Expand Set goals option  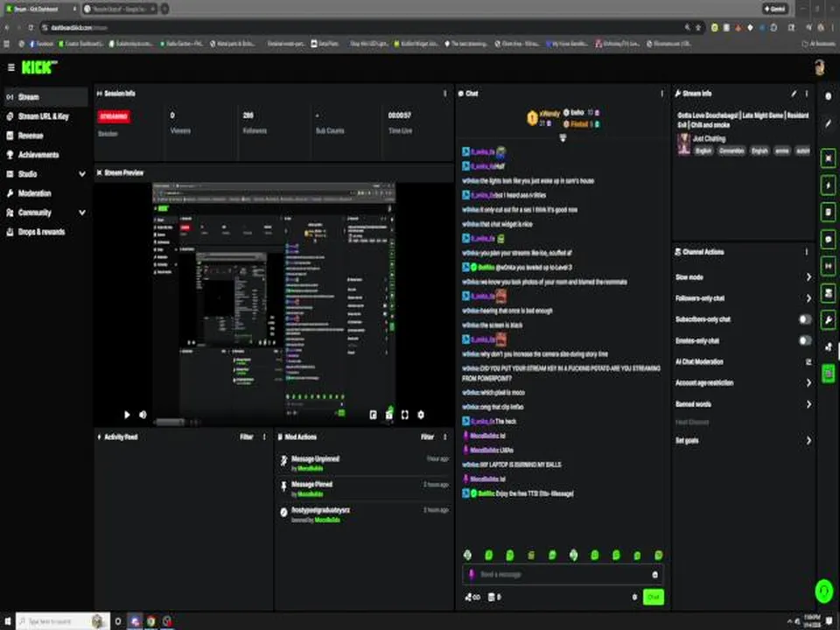coord(808,441)
